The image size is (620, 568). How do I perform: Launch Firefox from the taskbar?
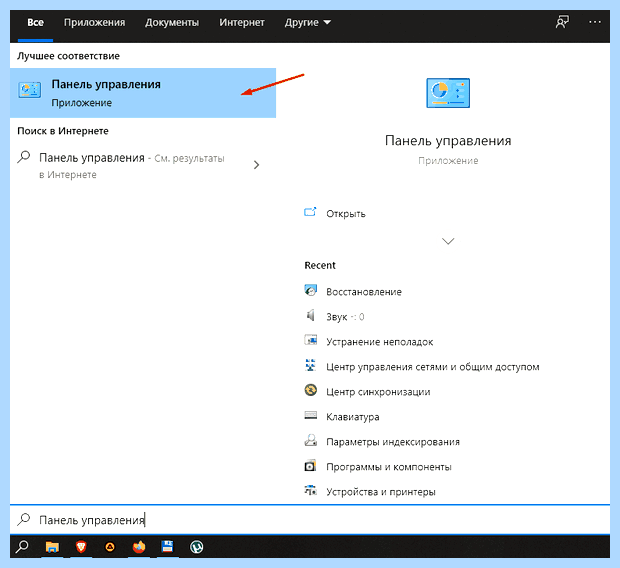[139, 547]
